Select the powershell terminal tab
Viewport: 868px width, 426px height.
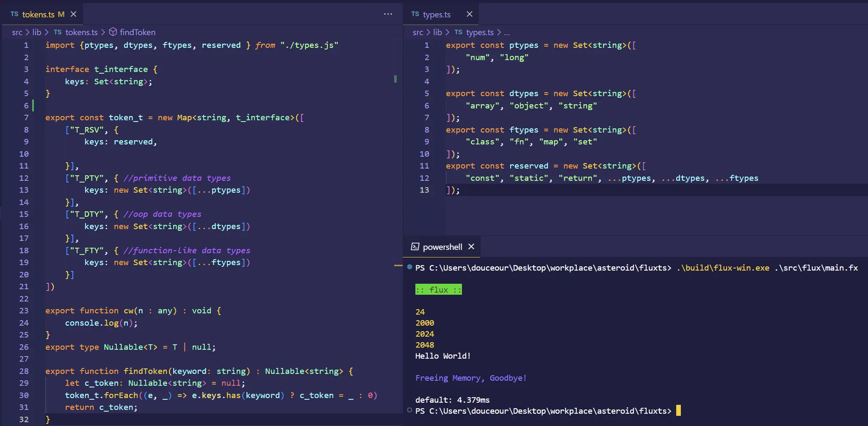442,246
